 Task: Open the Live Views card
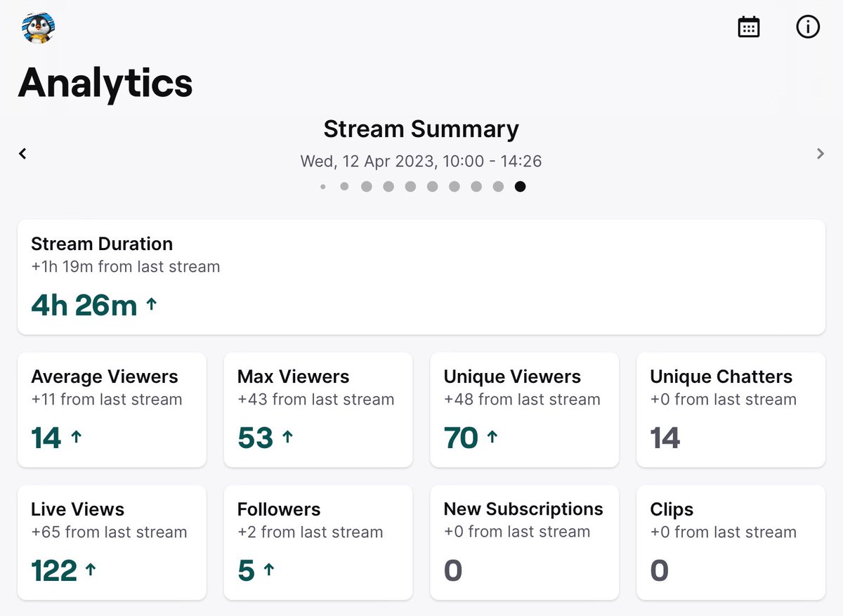112,542
